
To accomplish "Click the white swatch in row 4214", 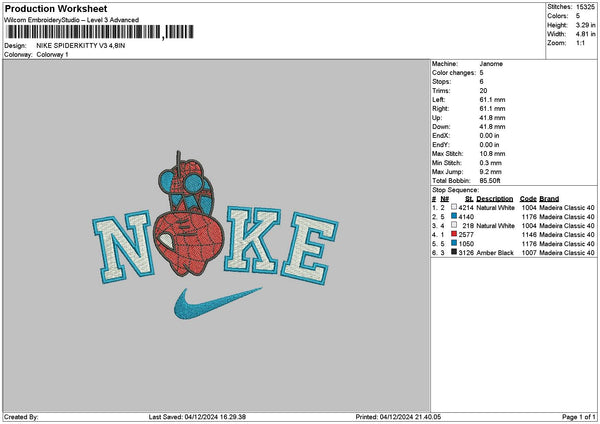I will [454, 207].
